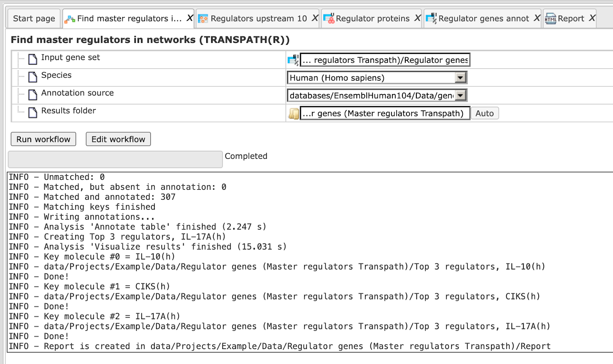The width and height of the screenshot is (613, 364).
Task: Click the HTML Report tab icon
Action: point(551,18)
